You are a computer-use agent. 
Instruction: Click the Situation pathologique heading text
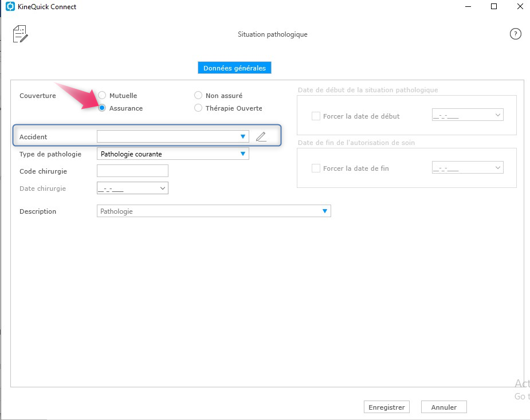(x=272, y=34)
